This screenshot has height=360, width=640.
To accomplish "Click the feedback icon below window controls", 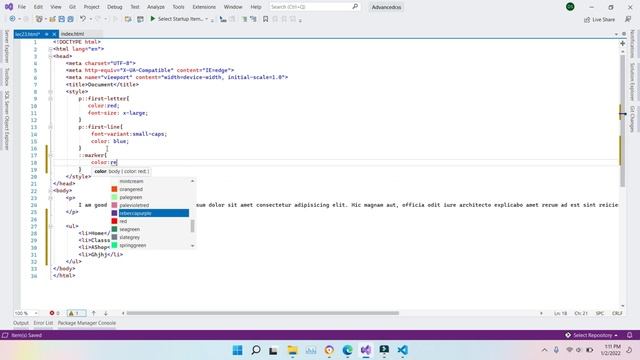I will click(x=628, y=19).
